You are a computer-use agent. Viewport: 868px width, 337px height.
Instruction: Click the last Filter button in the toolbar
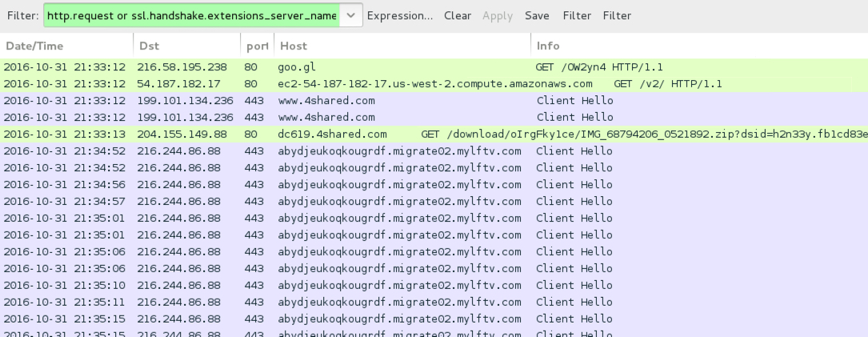(x=617, y=16)
